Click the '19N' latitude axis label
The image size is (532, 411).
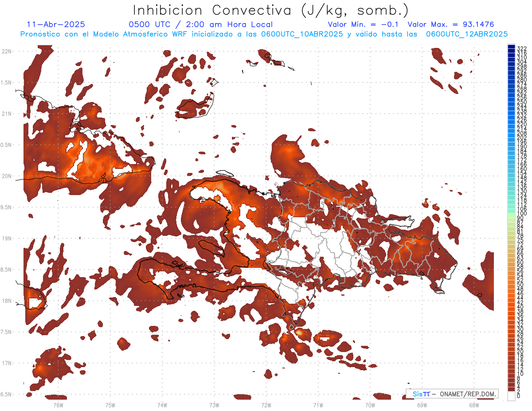(7, 239)
